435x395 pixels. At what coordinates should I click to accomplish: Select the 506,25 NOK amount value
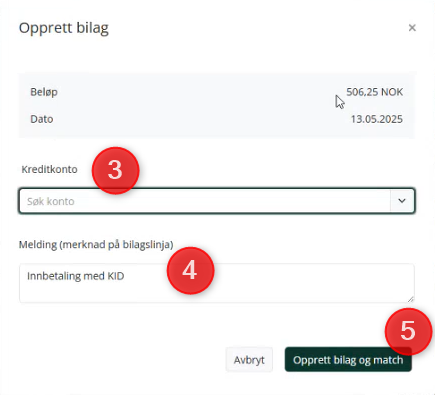374,92
